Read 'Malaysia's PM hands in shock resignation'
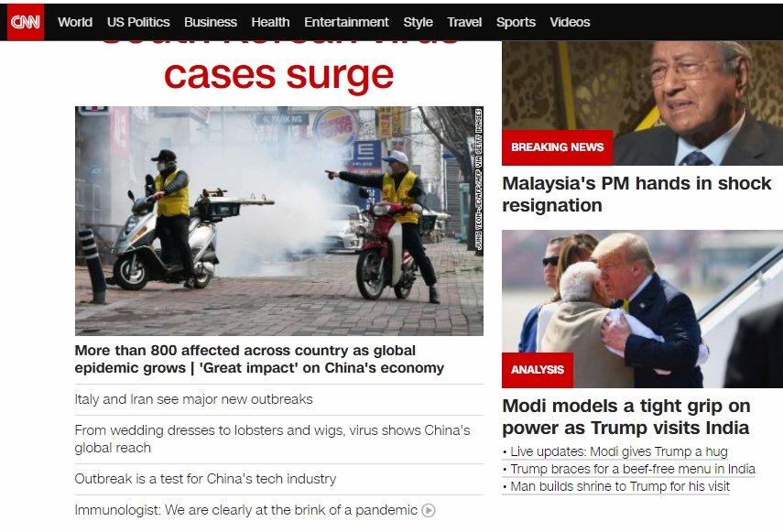Viewport: 783px width, 532px height. 636,194
